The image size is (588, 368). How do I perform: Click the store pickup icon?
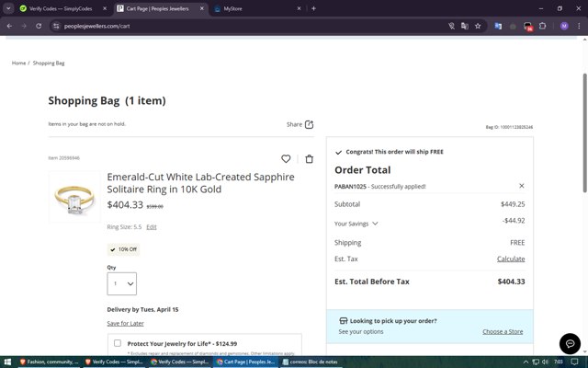coord(343,321)
